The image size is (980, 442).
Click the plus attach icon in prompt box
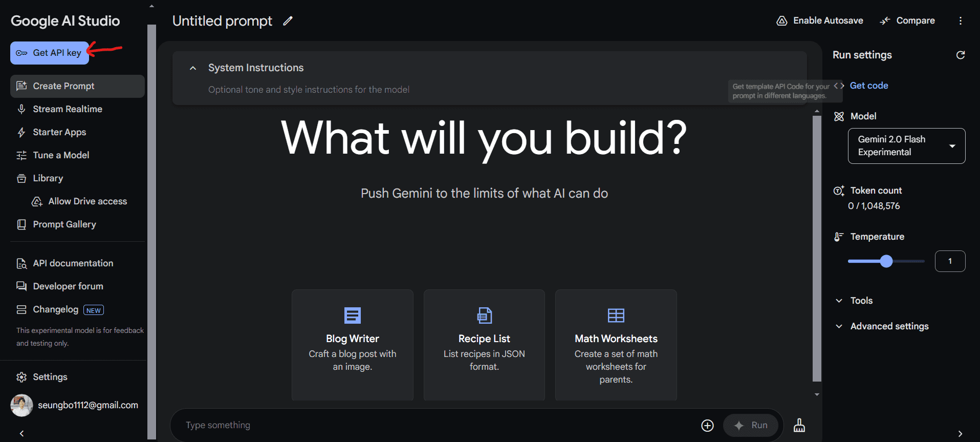(x=707, y=425)
